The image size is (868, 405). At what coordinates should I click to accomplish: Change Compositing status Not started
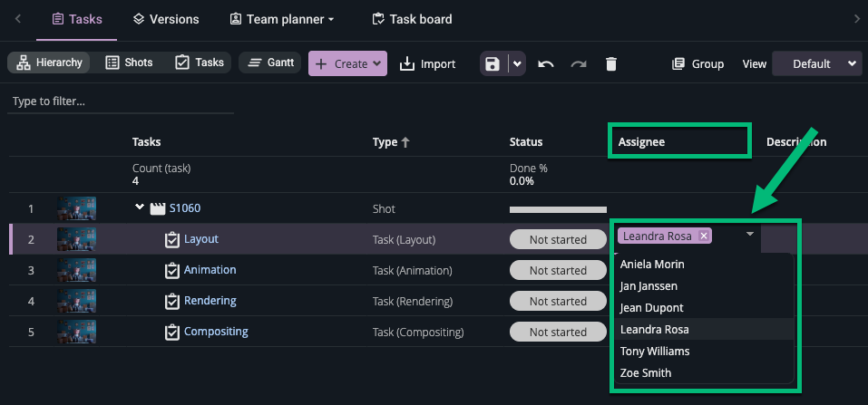(558, 333)
